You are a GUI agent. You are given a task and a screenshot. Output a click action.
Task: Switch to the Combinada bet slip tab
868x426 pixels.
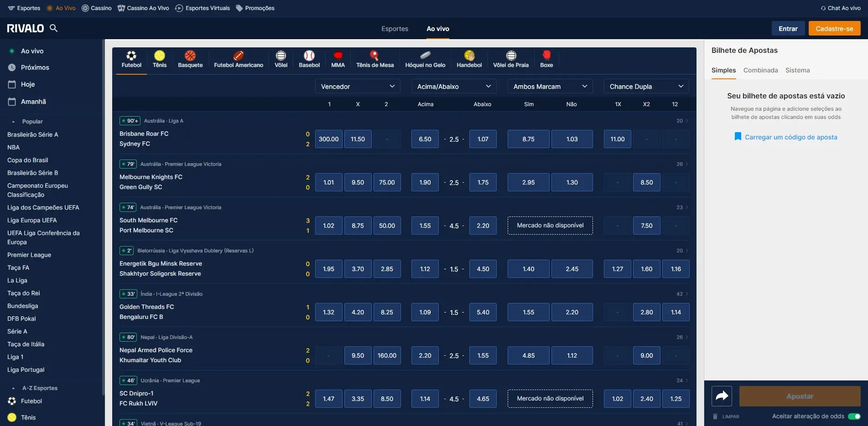pyautogui.click(x=760, y=70)
